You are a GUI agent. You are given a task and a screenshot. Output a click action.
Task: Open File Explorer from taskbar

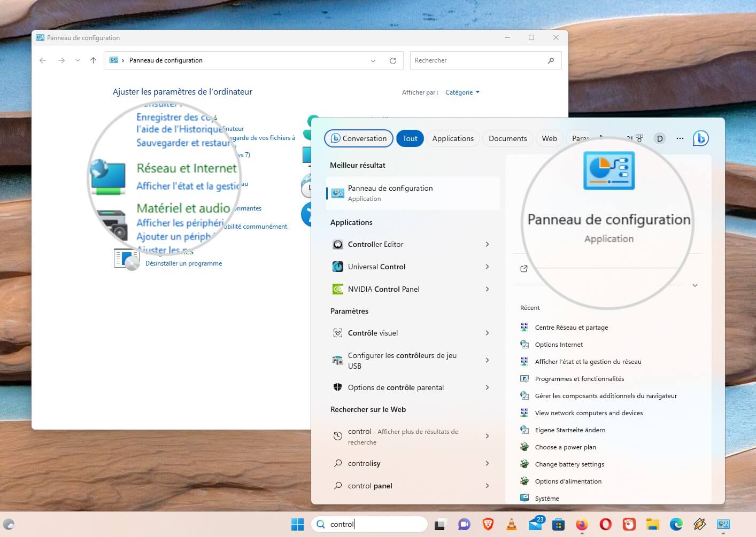[x=653, y=524]
